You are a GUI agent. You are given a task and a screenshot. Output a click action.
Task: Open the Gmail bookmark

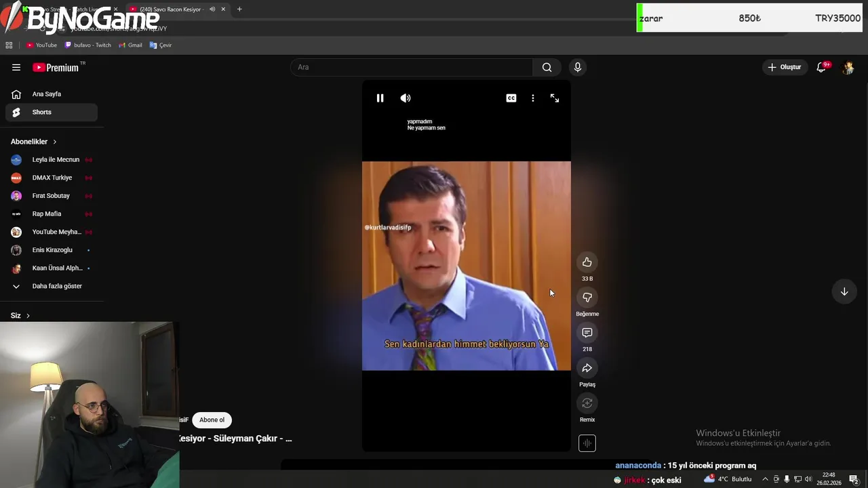tap(130, 45)
